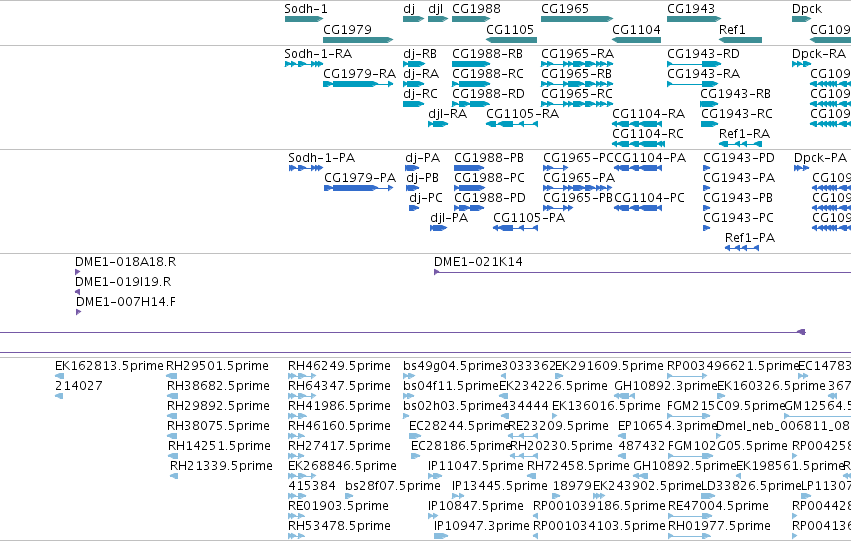Click the CG1943 gene feature

[x=694, y=19]
